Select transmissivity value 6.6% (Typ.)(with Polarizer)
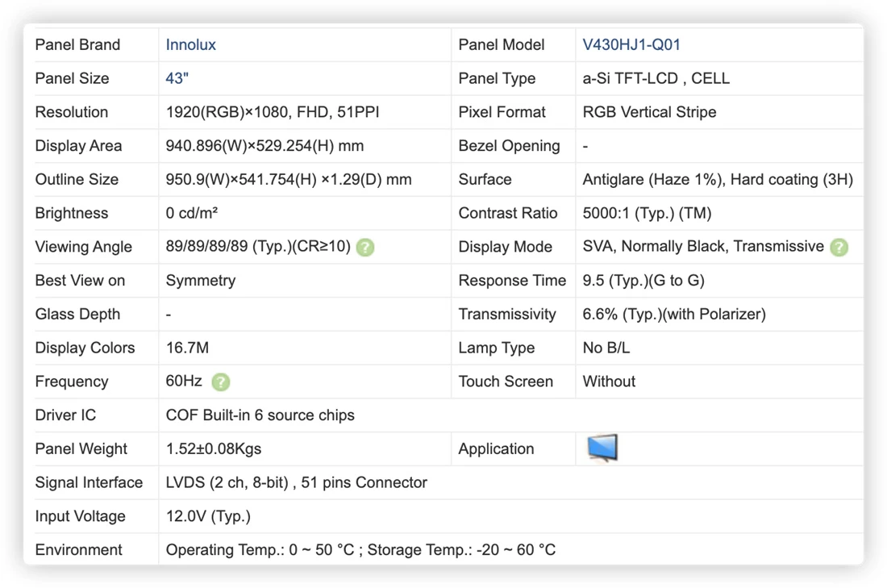The height and width of the screenshot is (588, 887). (674, 314)
